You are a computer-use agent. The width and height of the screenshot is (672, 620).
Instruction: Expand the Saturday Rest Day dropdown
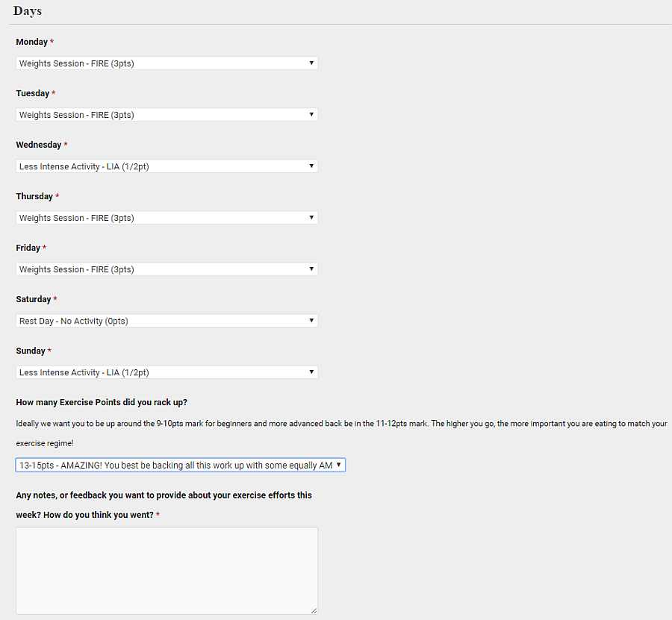pyautogui.click(x=167, y=321)
